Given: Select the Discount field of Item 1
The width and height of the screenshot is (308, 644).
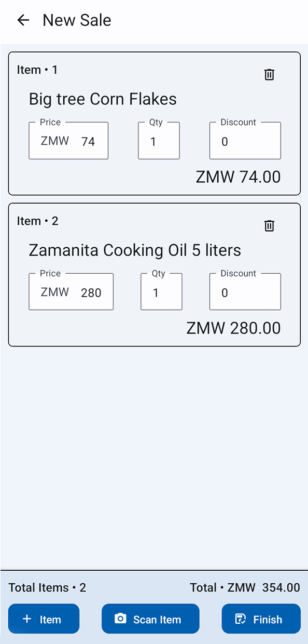Looking at the screenshot, I should (x=244, y=140).
